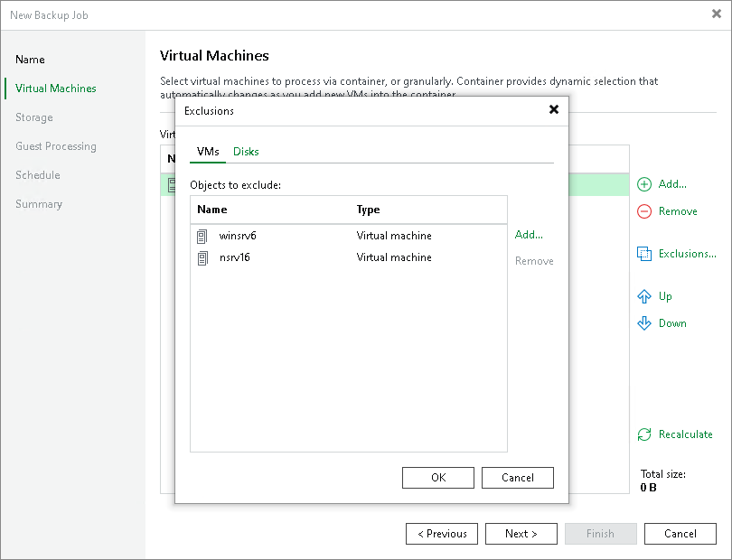Sort by the Name column header
Screen dimensions: 732x560
[212, 210]
